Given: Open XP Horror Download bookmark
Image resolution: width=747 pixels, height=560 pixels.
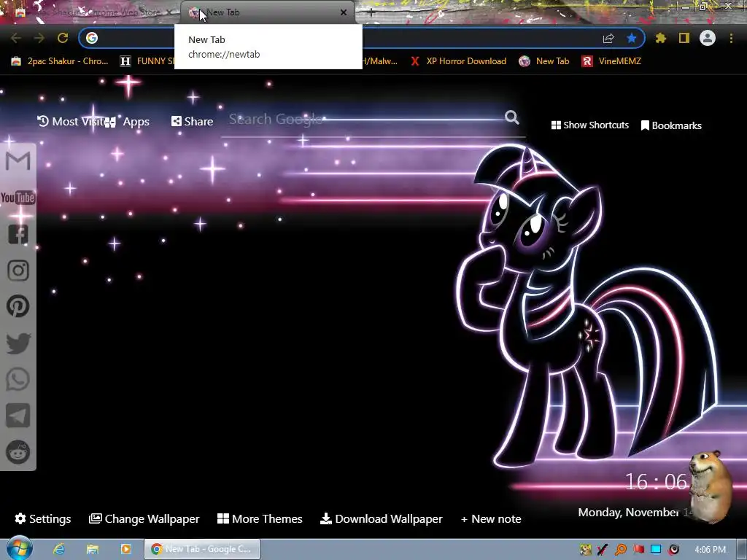Looking at the screenshot, I should tap(459, 61).
